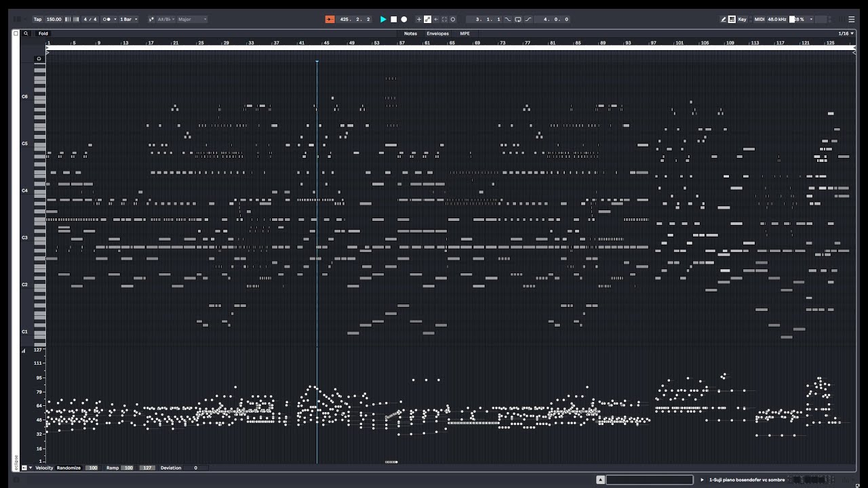Screen dimensions: 868x488
Task: Click the MIDI Arrangement Overdub plus icon
Action: [419, 19]
